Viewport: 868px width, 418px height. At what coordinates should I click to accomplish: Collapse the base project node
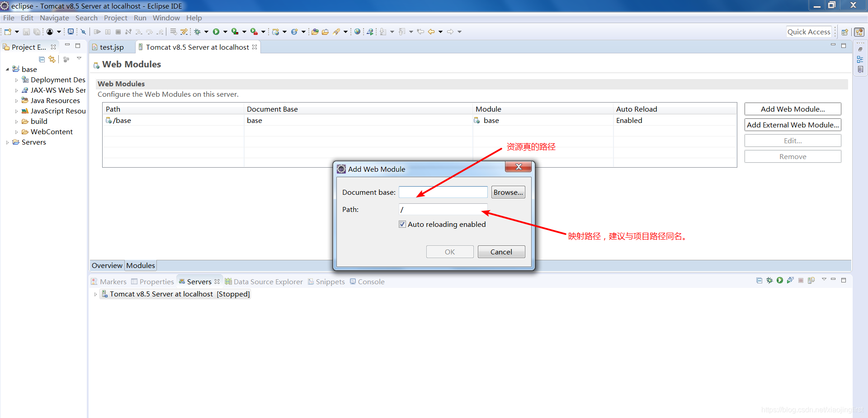pyautogui.click(x=7, y=70)
